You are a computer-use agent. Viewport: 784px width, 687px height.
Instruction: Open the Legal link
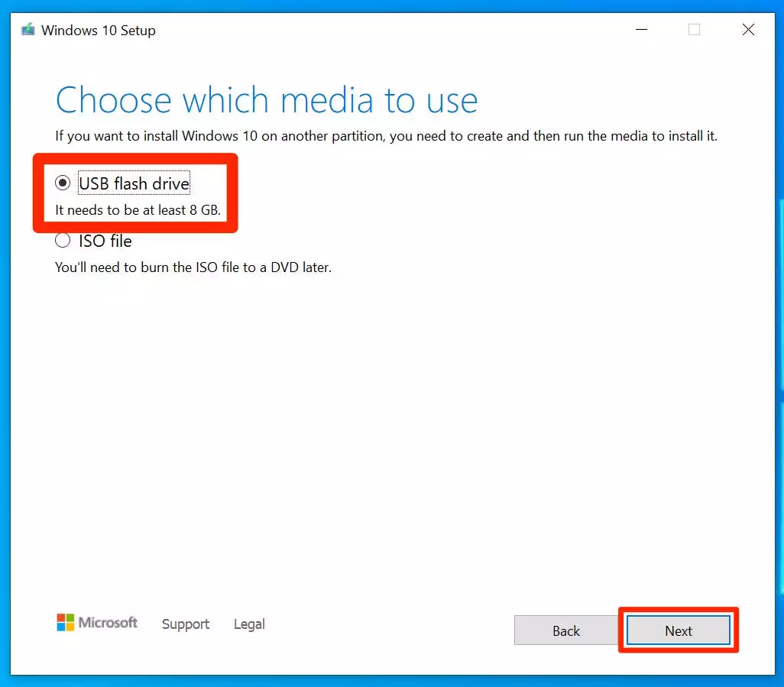pos(249,624)
